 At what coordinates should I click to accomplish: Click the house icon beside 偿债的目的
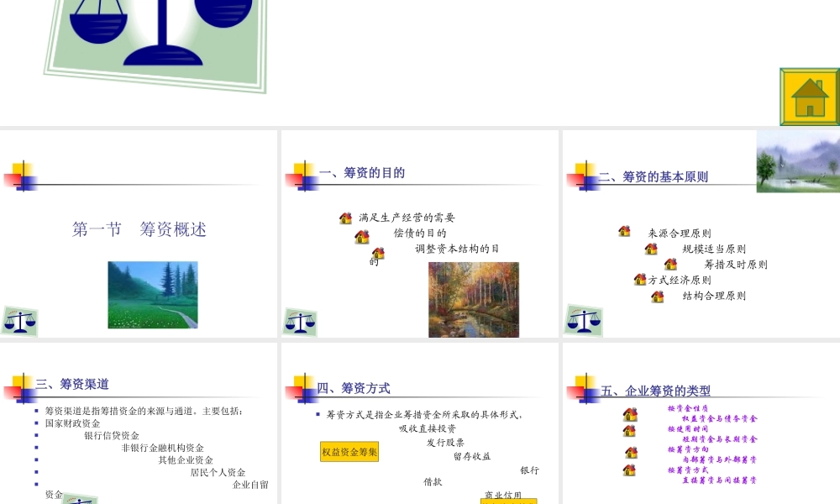click(x=361, y=238)
